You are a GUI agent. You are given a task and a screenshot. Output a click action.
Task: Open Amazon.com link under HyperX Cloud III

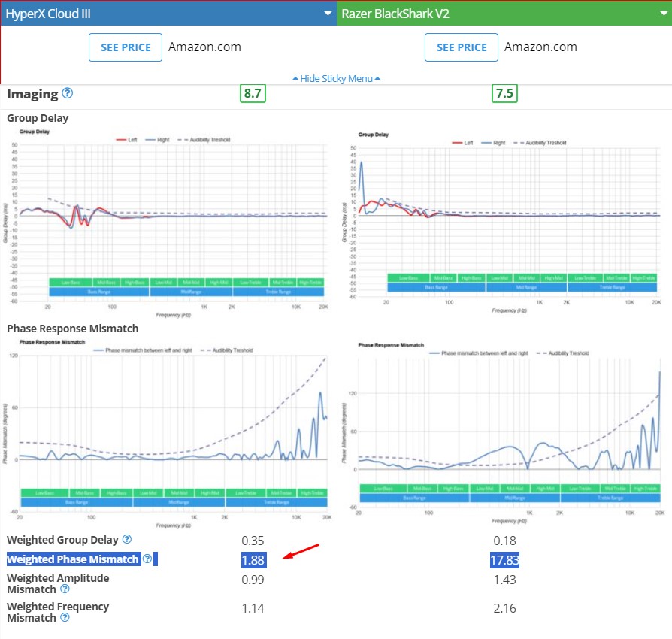[x=204, y=47]
